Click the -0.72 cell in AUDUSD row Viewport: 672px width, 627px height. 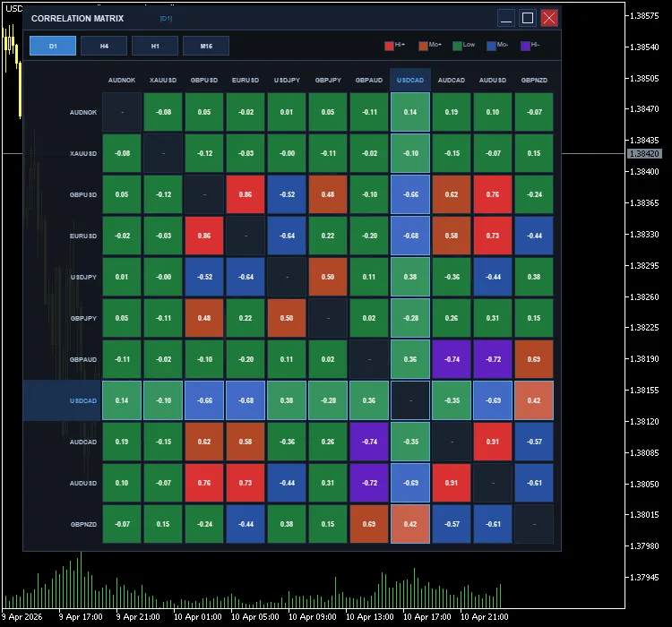[x=369, y=483]
